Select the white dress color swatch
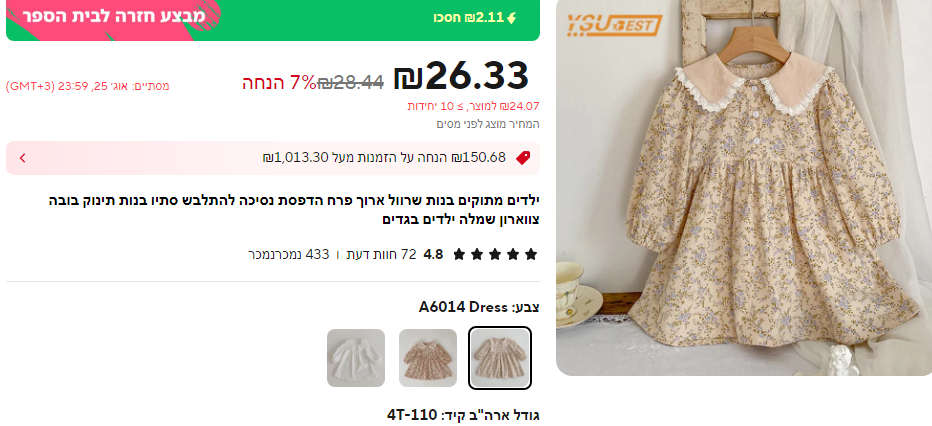Screen dimensions: 932x426 point(356,358)
